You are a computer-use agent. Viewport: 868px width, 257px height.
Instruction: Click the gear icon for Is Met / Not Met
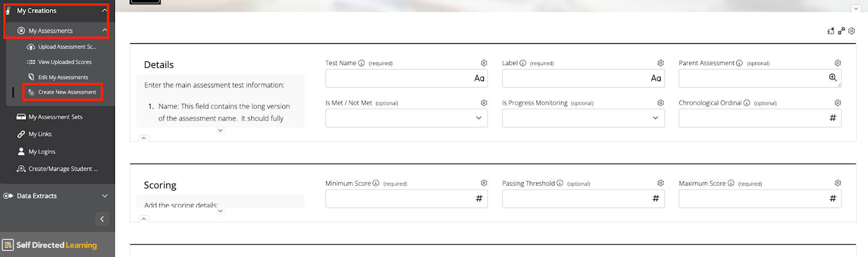coord(484,103)
